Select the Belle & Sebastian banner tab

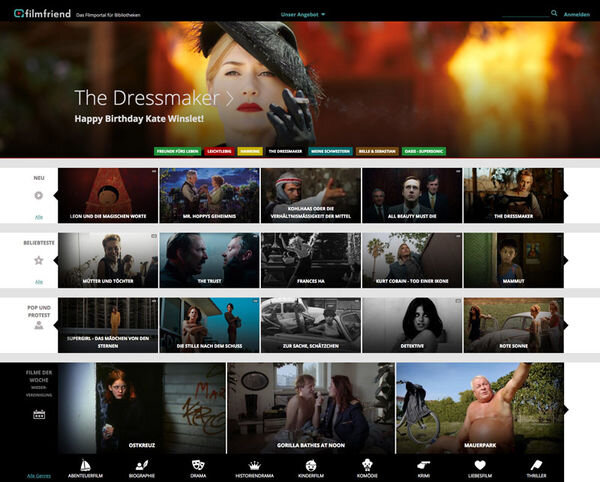(x=377, y=151)
